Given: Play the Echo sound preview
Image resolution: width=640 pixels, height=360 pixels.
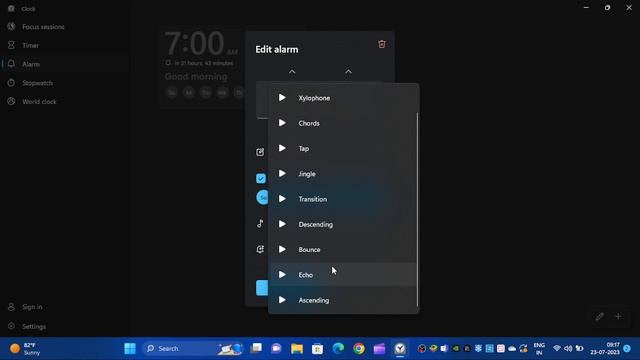Looking at the screenshot, I should tap(282, 275).
